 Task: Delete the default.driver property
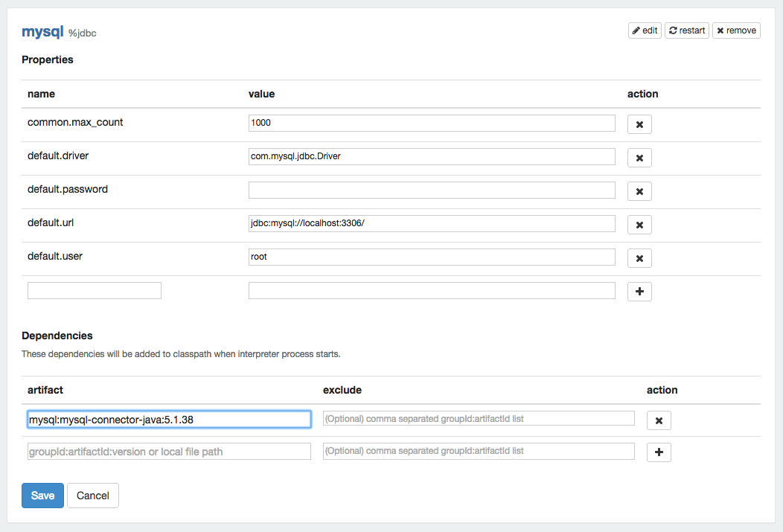click(x=639, y=158)
